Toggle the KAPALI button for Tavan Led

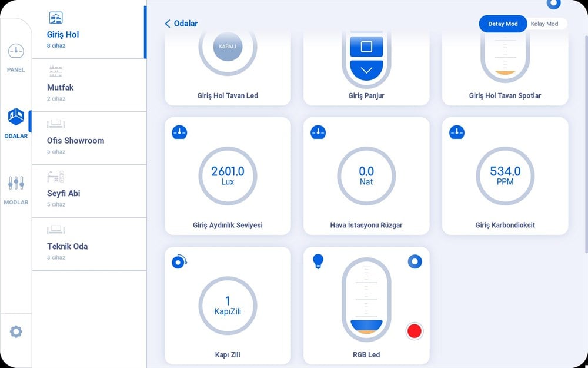point(228,47)
